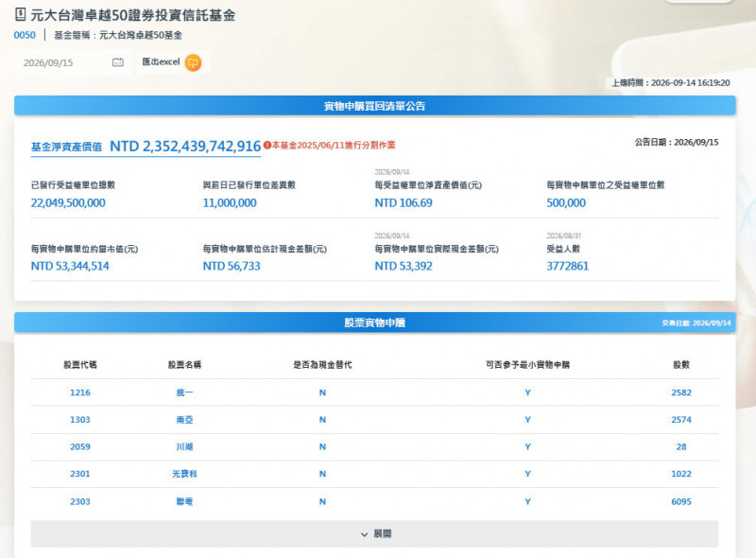Click the orange excel export icon
This screenshot has height=558, width=756.
(194, 62)
